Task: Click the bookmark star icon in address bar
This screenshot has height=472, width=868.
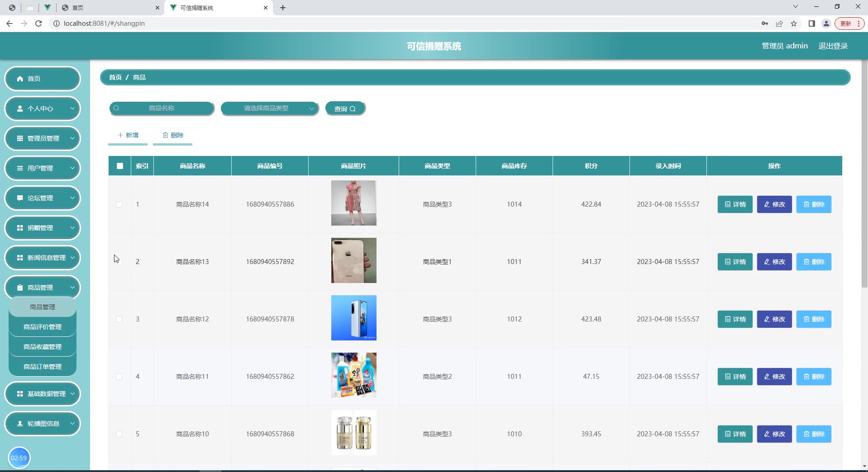Action: (x=794, y=24)
